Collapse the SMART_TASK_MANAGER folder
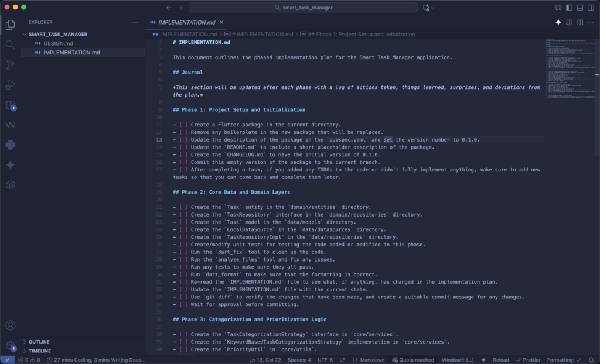Image resolution: width=600 pixels, height=364 pixels. (x=25, y=34)
